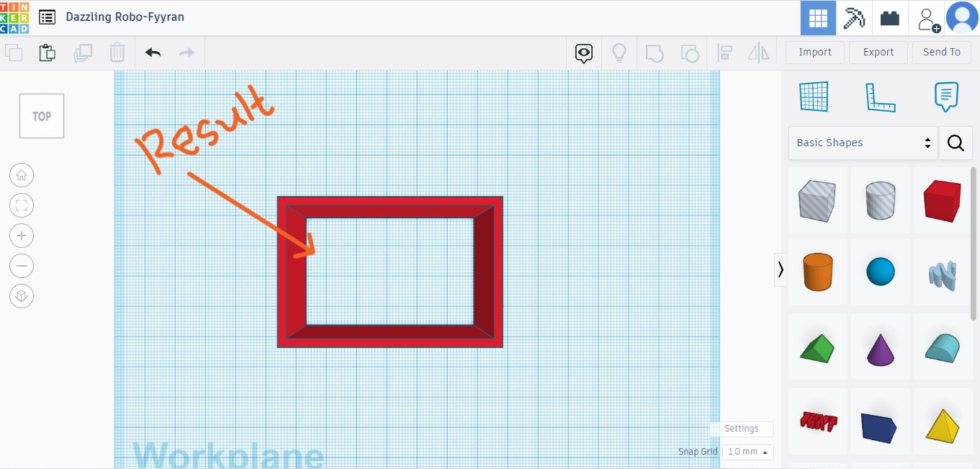Toggle Show all lightbulb icon
This screenshot has height=469, width=980.
coord(619,53)
